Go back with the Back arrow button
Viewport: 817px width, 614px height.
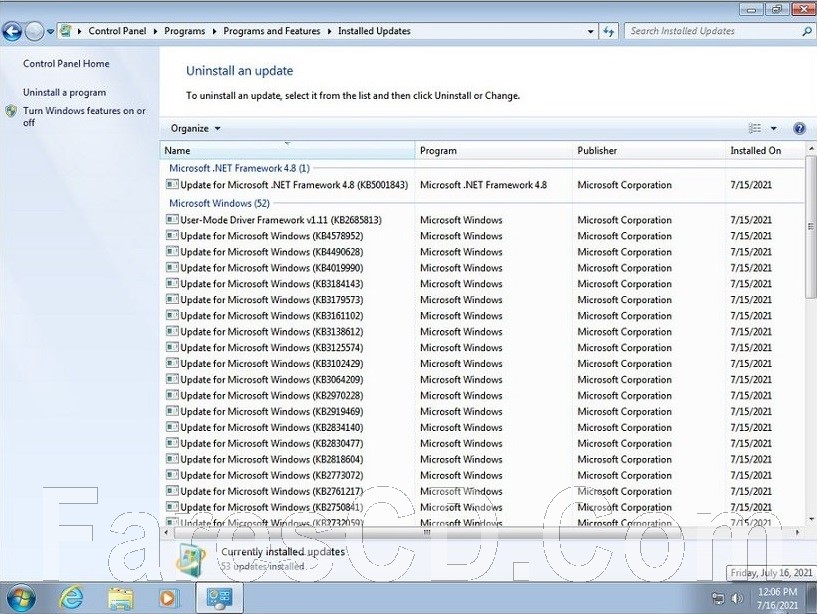click(12, 32)
